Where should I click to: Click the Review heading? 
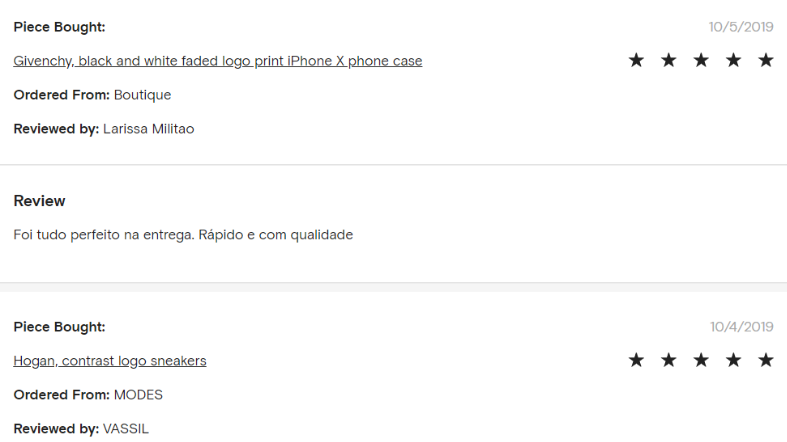point(39,201)
